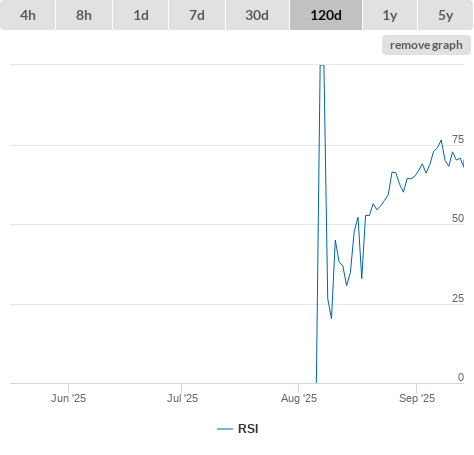The width and height of the screenshot is (474, 455).
Task: Click the Jul '25 x-axis label
Action: pos(182,398)
